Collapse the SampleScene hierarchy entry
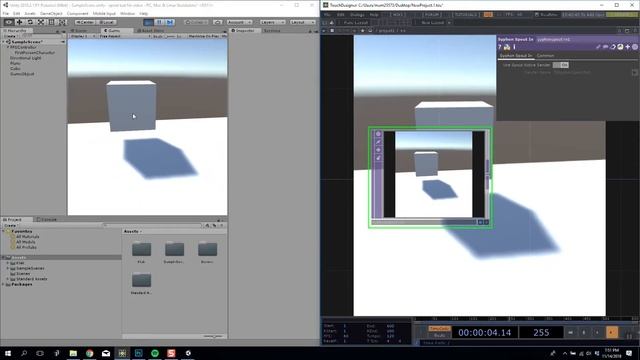 coord(4,42)
